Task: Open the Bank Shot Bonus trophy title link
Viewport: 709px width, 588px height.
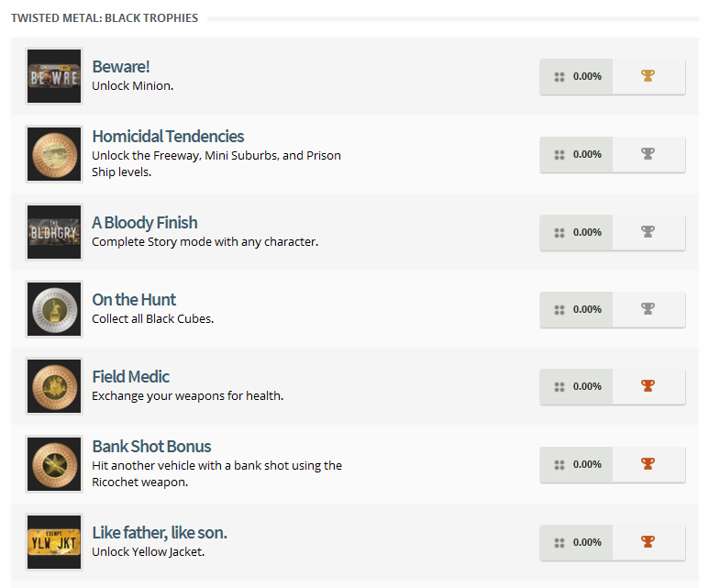Action: pyautogui.click(x=151, y=447)
